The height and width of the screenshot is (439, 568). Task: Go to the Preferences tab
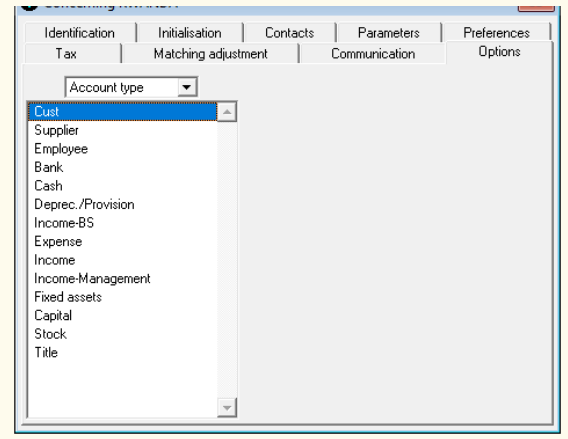(496, 33)
